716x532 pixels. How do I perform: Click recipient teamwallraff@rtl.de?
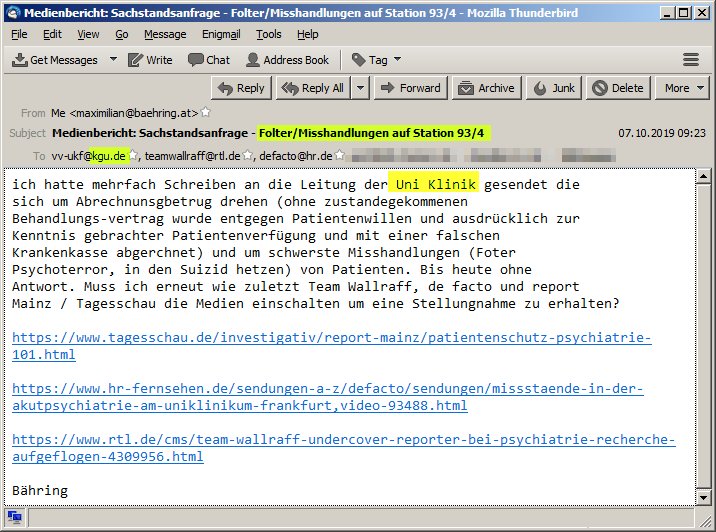[x=192, y=156]
